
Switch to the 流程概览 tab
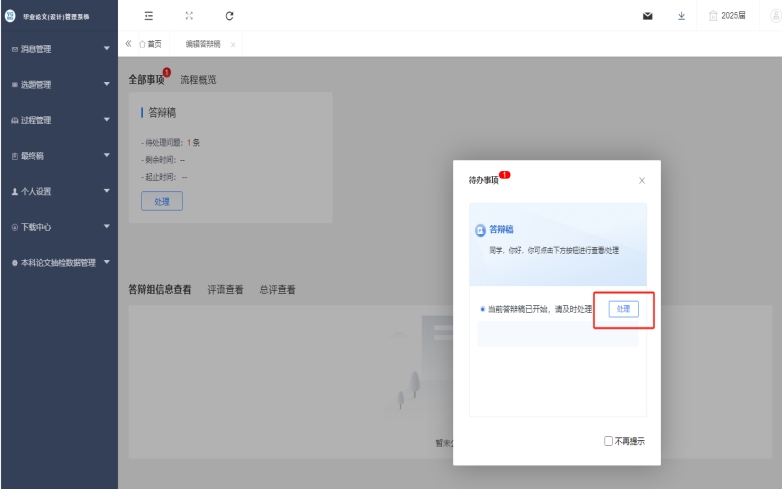point(198,80)
